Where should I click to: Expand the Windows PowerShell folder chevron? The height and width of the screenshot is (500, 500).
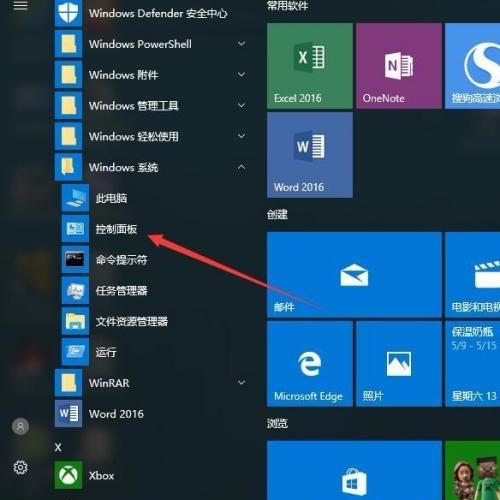click(x=241, y=44)
